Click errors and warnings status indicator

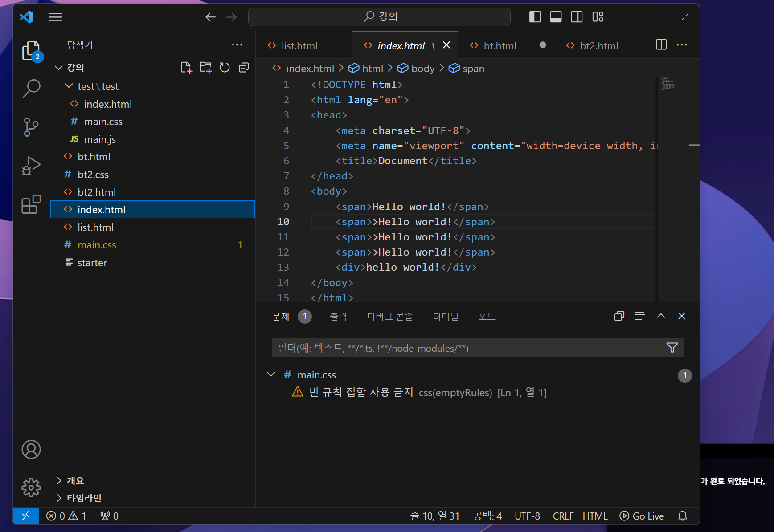tap(66, 516)
